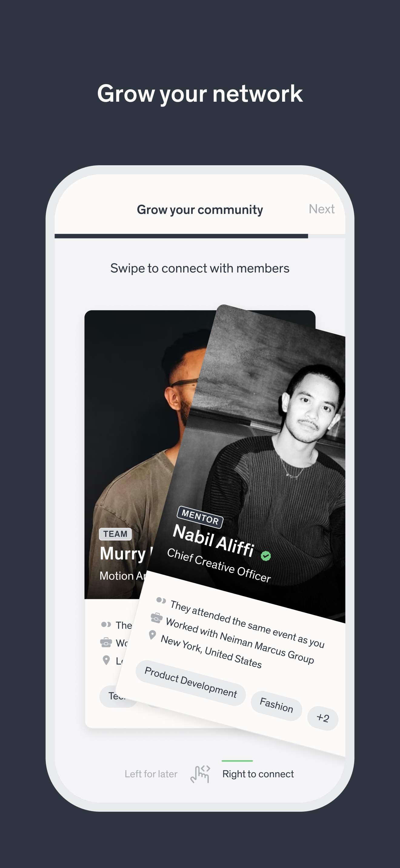Screen dimensions: 400x868
Task: Tap the onboarding progress bar
Action: (200, 236)
